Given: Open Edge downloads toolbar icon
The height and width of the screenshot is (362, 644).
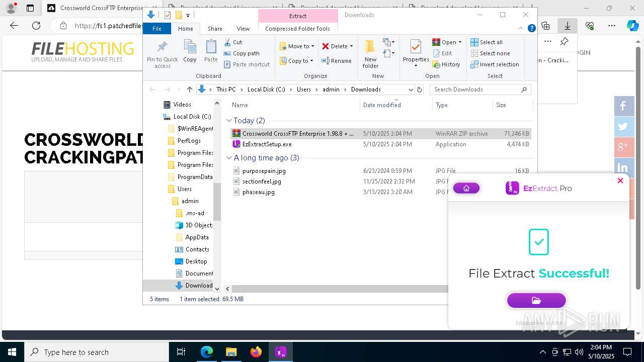Looking at the screenshot, I should [x=568, y=25].
